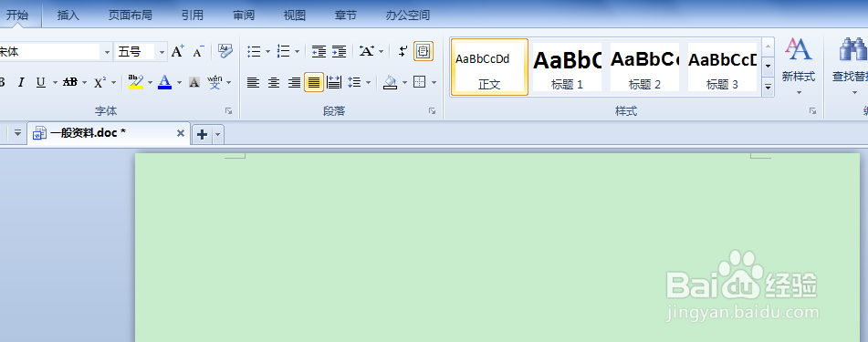Add new document tab with plus
Screen dimensions: 868x342
click(202, 134)
